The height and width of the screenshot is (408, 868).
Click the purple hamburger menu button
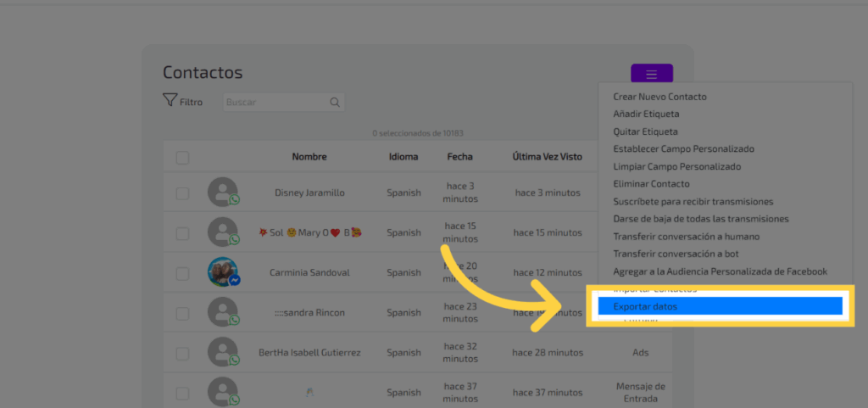[651, 75]
